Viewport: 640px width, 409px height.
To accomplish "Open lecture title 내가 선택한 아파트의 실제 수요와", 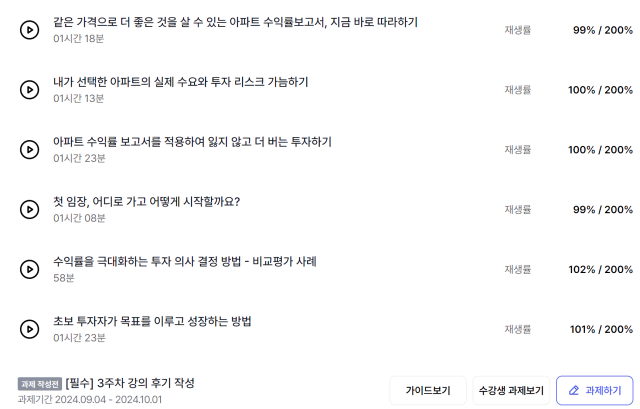I will 180,82.
